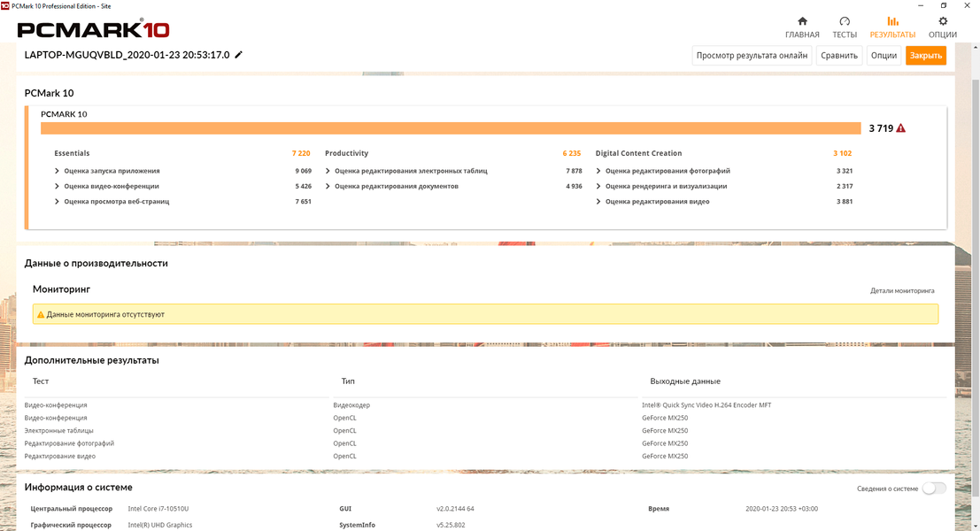Viewport: 980px width, 531px height.
Task: Select Digital Content Creation heading
Action: click(x=638, y=153)
